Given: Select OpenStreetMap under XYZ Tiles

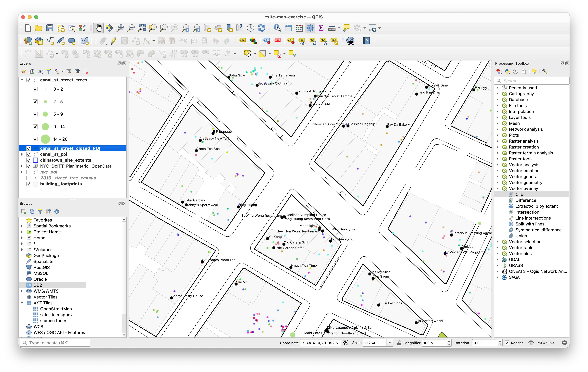Looking at the screenshot, I should coord(56,309).
